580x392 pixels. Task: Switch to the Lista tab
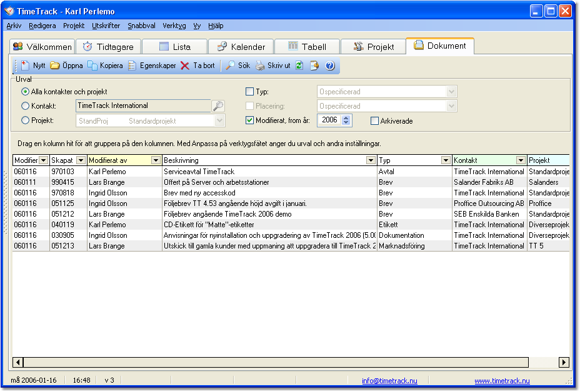point(174,47)
